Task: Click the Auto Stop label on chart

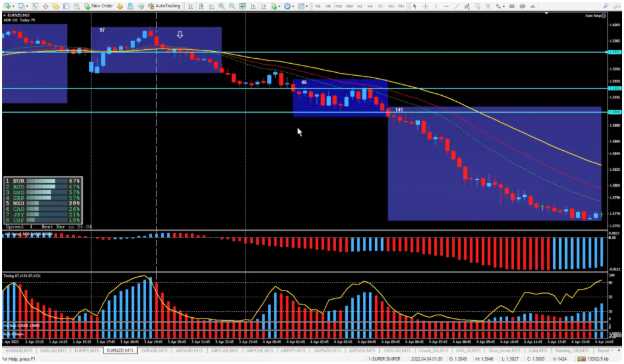Action: coord(595,16)
